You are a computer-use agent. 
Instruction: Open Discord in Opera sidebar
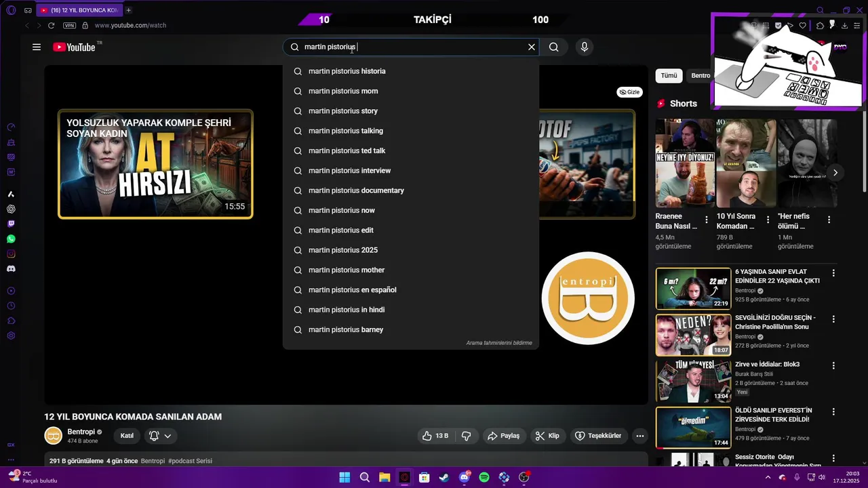pyautogui.click(x=11, y=269)
